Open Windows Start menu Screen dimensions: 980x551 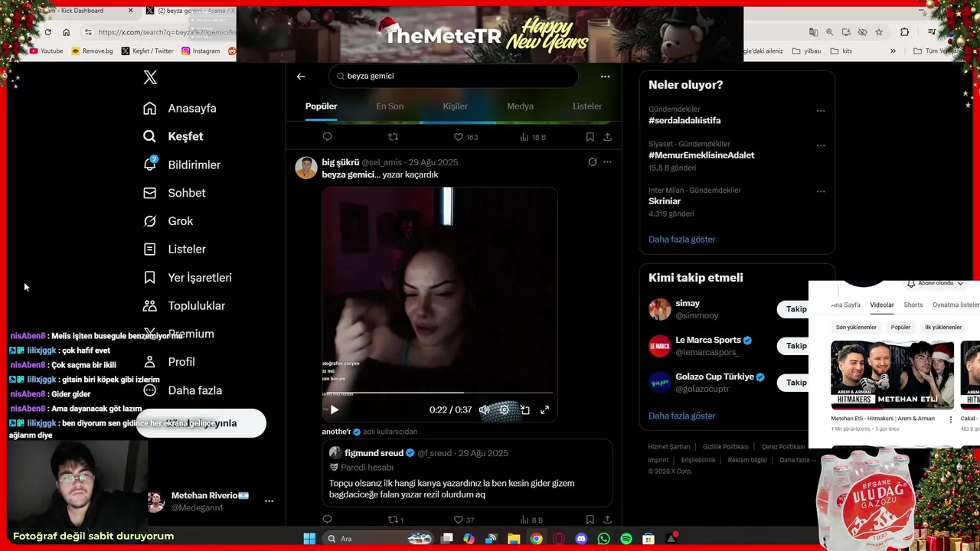click(x=309, y=539)
